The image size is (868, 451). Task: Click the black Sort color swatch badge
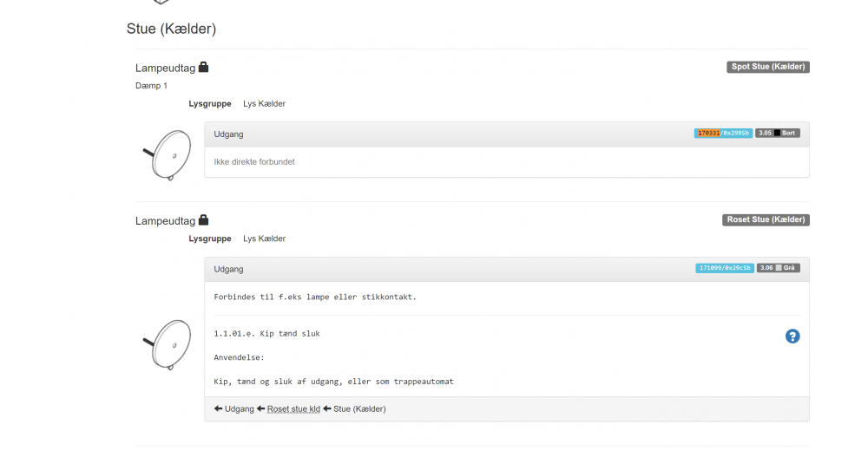pyautogui.click(x=778, y=134)
